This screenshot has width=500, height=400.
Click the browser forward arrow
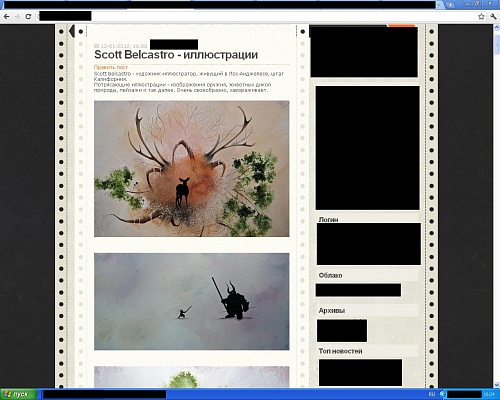coord(17,16)
